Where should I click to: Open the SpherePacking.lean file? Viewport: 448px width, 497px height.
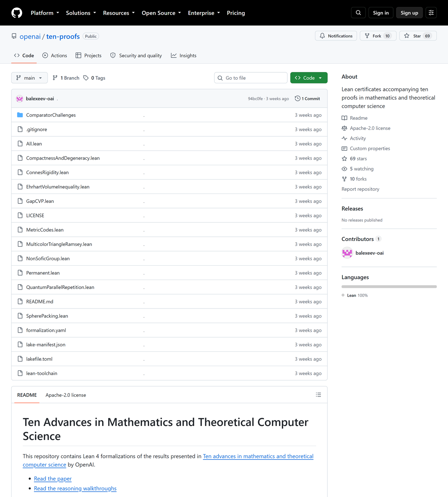[47, 316]
